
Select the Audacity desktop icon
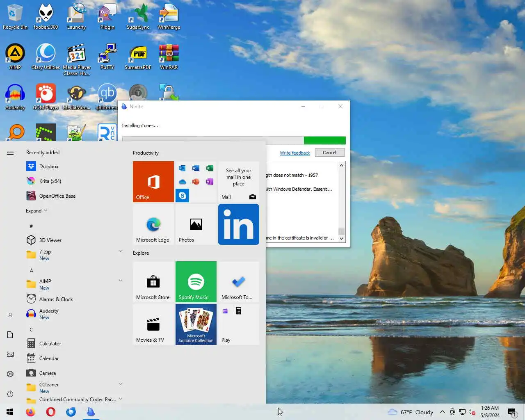tap(15, 97)
